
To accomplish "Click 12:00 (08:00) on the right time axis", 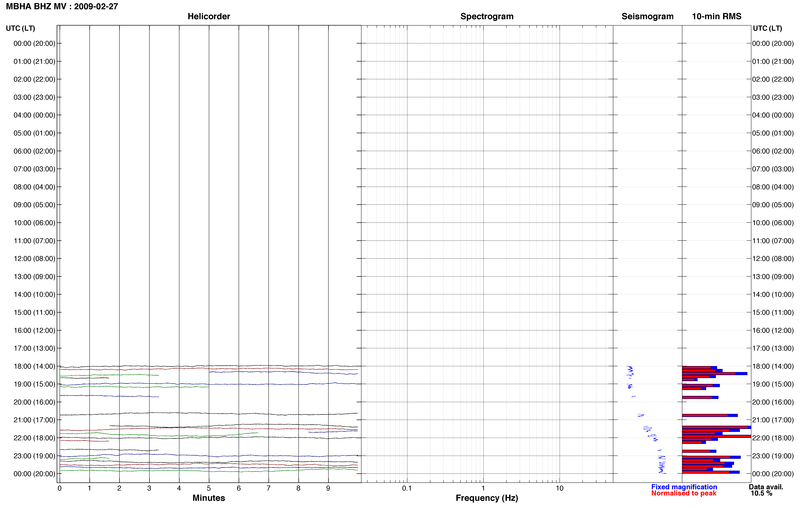I will coord(773,258).
